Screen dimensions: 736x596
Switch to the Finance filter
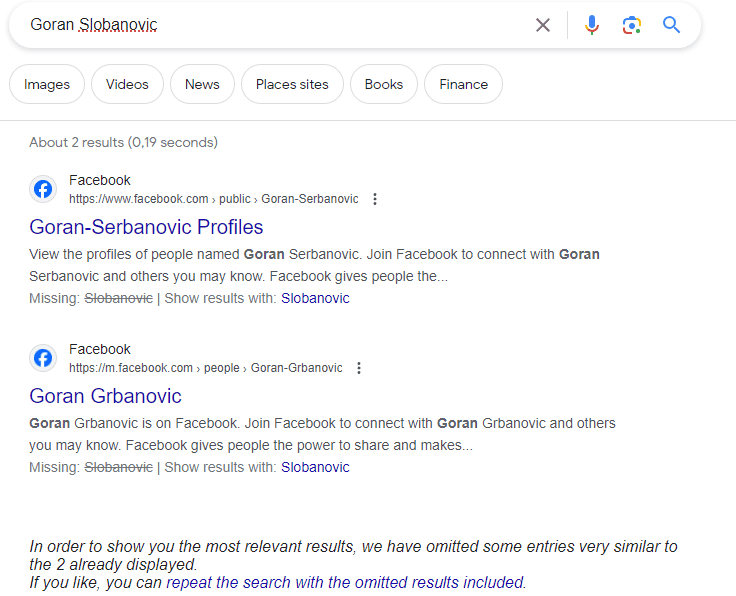pos(463,84)
